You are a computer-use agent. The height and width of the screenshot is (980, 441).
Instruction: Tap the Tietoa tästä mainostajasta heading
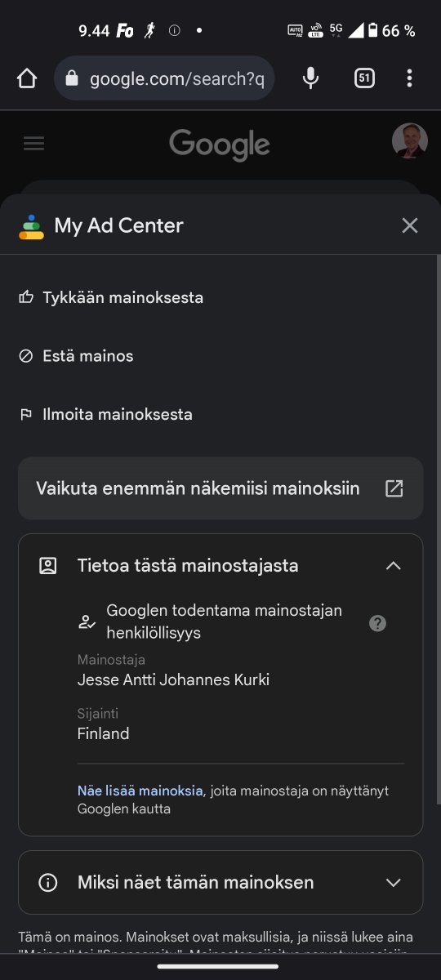click(188, 565)
